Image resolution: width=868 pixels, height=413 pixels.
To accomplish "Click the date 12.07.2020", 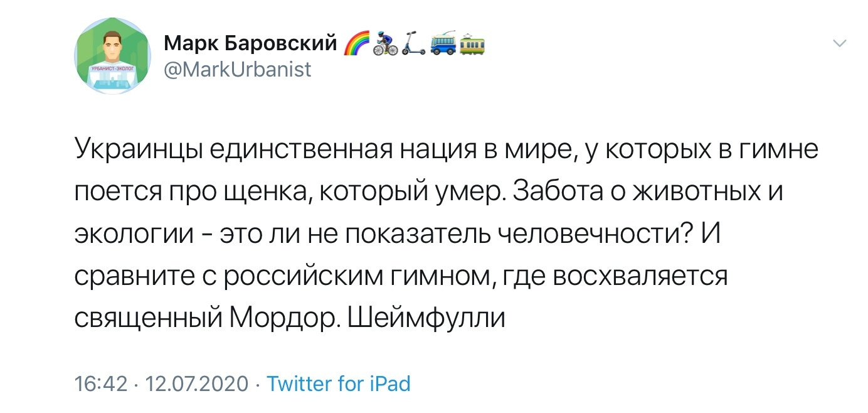I will [196, 383].
